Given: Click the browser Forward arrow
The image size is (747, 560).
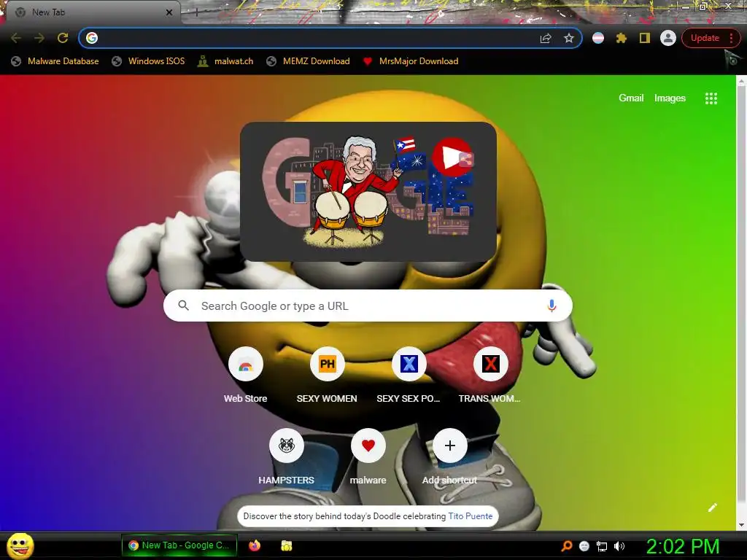Looking at the screenshot, I should pyautogui.click(x=39, y=38).
